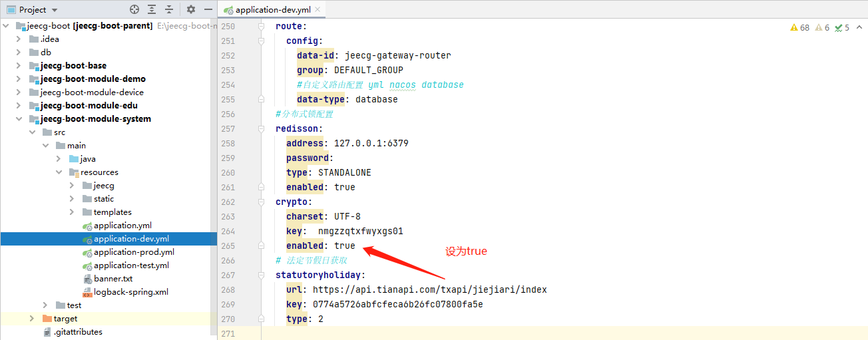Screen dimensions: 868x340
Task: Expand jeecg-boot-module-demo module
Action: [x=20, y=79]
